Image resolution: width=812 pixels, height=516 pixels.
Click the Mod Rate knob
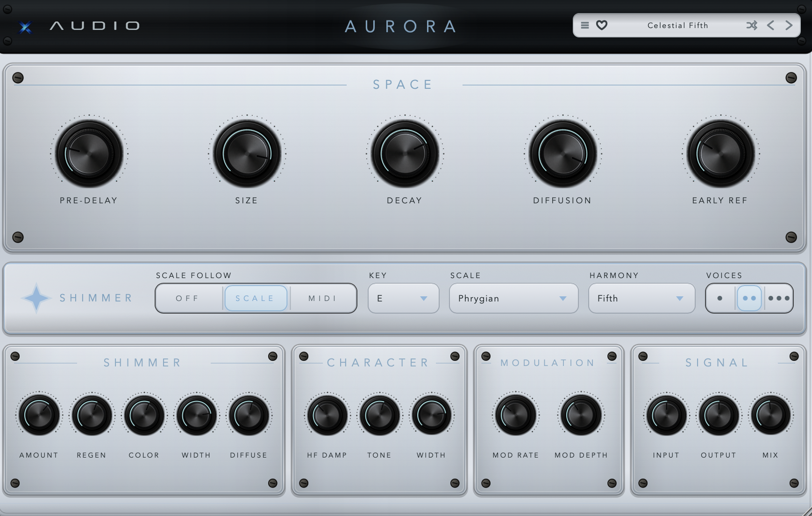(516, 415)
